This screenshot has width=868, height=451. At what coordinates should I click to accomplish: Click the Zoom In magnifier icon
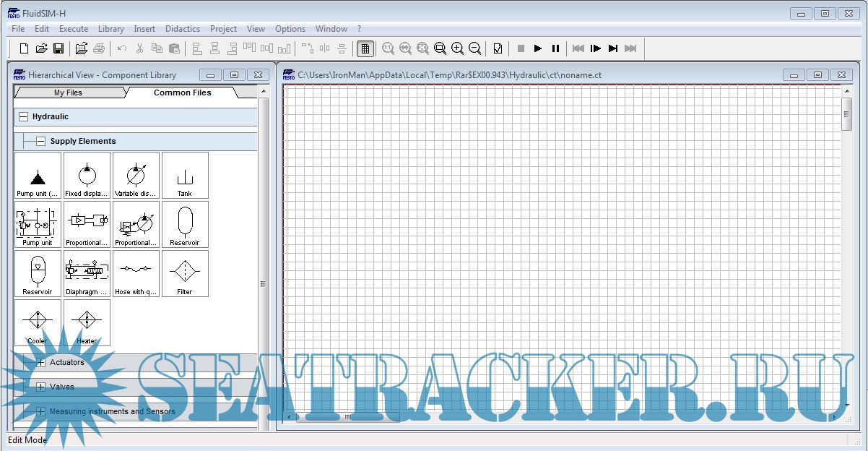(x=457, y=48)
